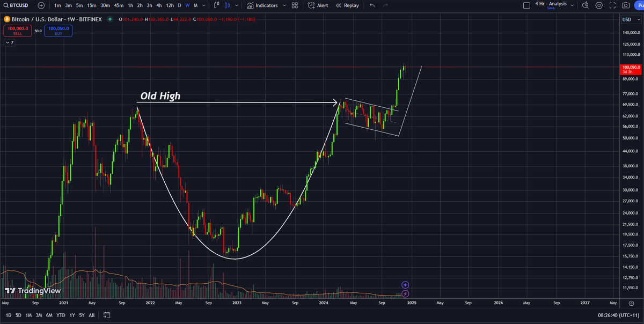This screenshot has width=644, height=324.
Task: Click the blue plus circle chart icon
Action: click(405, 285)
